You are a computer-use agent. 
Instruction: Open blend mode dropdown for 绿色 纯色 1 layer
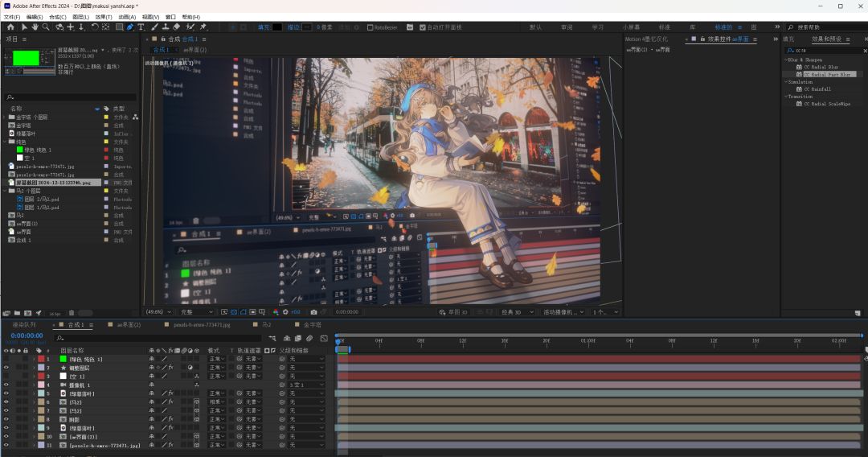[217, 359]
